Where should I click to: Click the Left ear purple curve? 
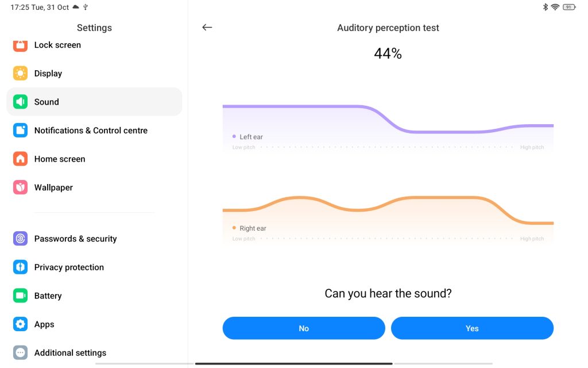tap(299, 106)
